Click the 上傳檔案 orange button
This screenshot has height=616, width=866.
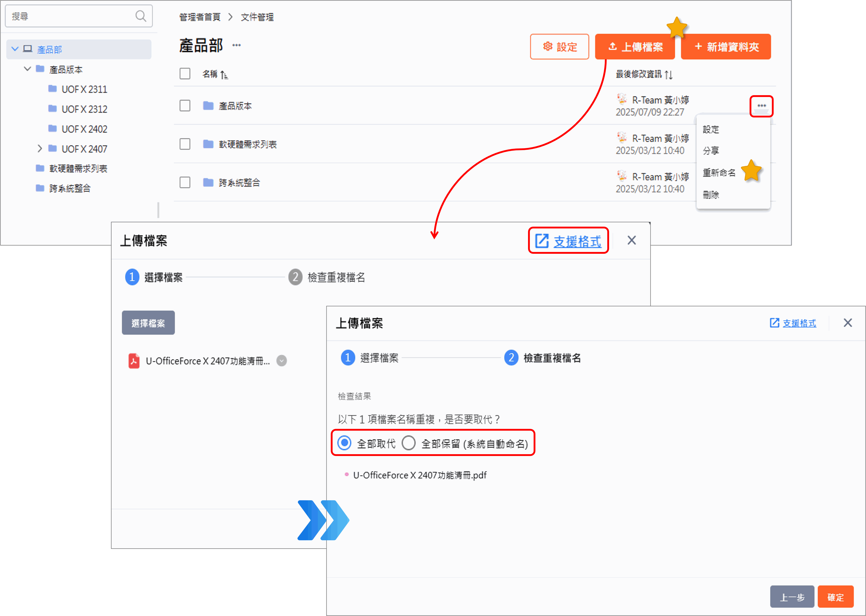tap(635, 47)
